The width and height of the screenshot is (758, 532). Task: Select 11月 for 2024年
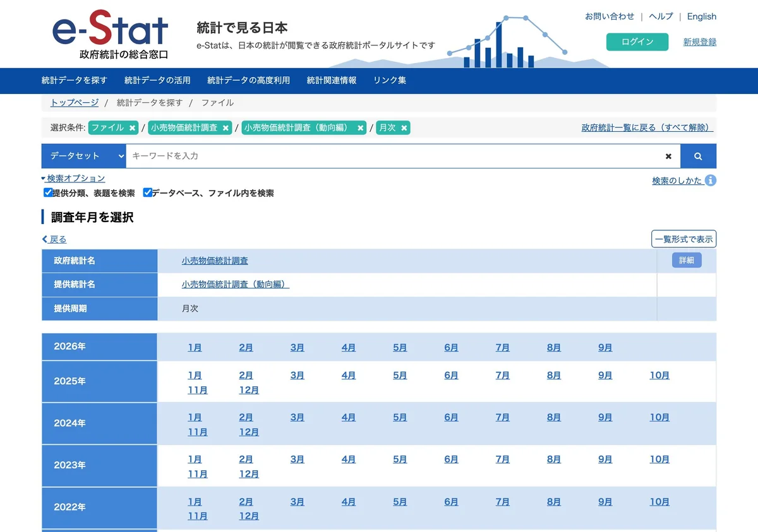(x=198, y=433)
